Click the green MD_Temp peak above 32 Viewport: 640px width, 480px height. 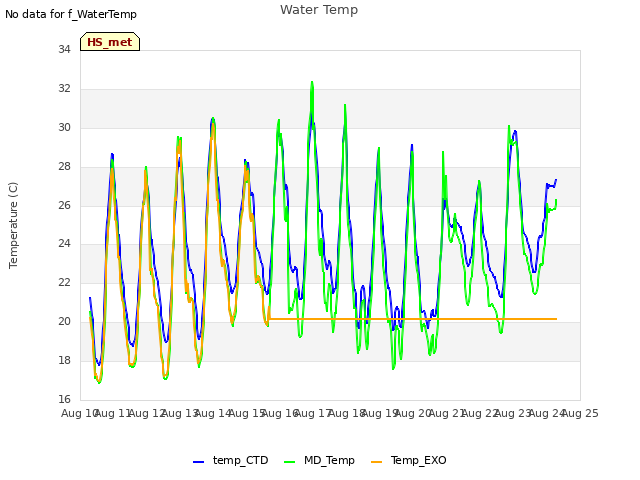(312, 83)
